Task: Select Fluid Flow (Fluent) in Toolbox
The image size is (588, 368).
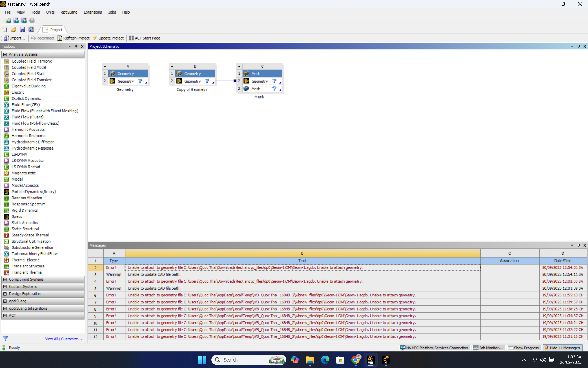Action: click(x=28, y=117)
